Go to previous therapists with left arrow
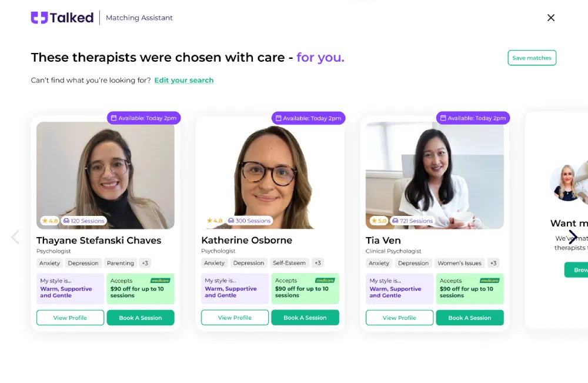 (x=15, y=237)
